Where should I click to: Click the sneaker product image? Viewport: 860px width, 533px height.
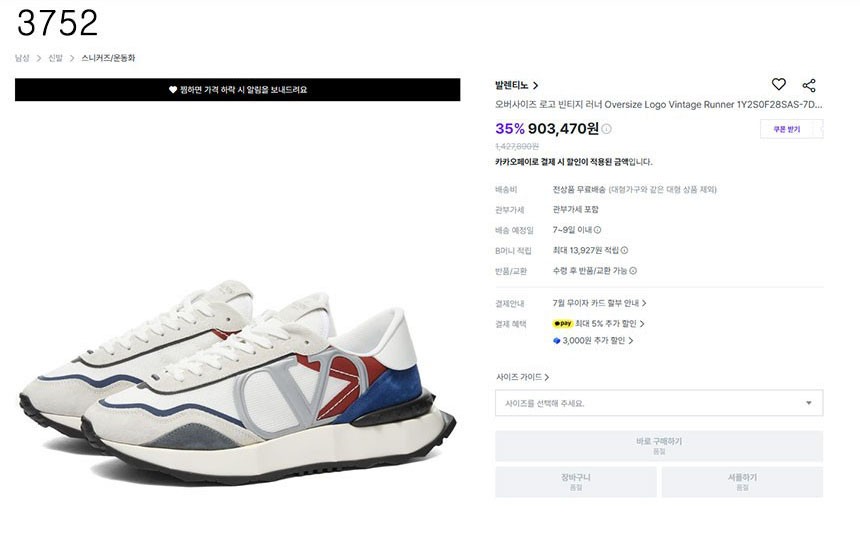point(238,380)
